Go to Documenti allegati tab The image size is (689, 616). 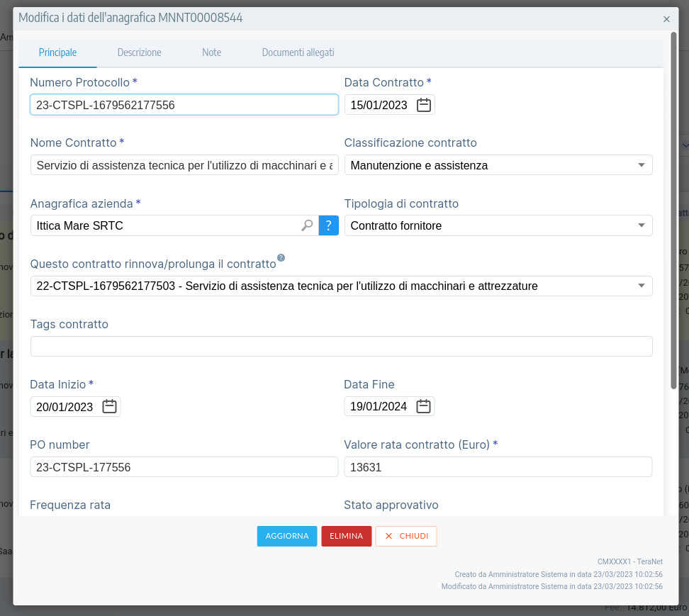click(298, 52)
